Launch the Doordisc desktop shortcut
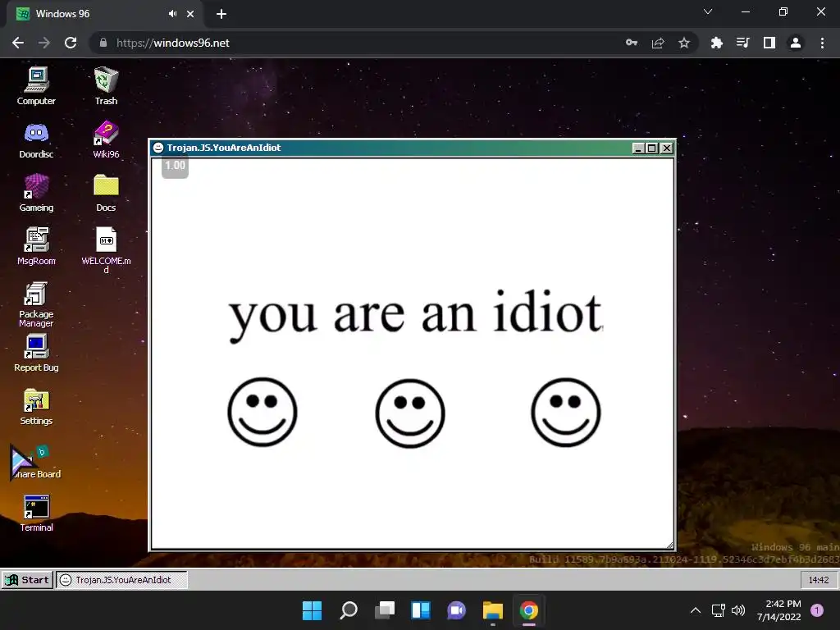The height and width of the screenshot is (630, 840). [36, 139]
